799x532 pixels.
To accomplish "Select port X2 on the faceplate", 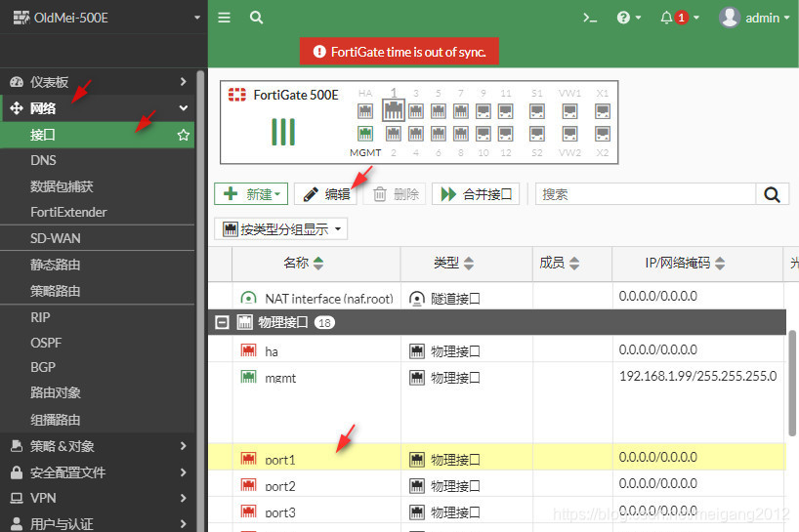I will click(603, 134).
